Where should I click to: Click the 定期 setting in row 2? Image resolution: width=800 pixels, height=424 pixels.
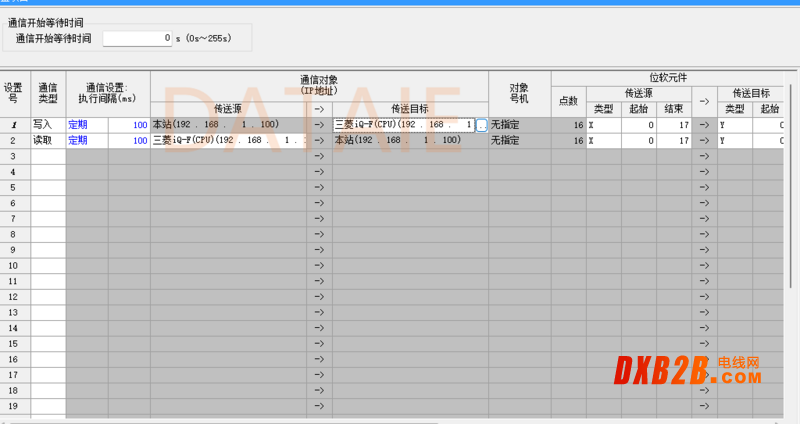[x=87, y=140]
